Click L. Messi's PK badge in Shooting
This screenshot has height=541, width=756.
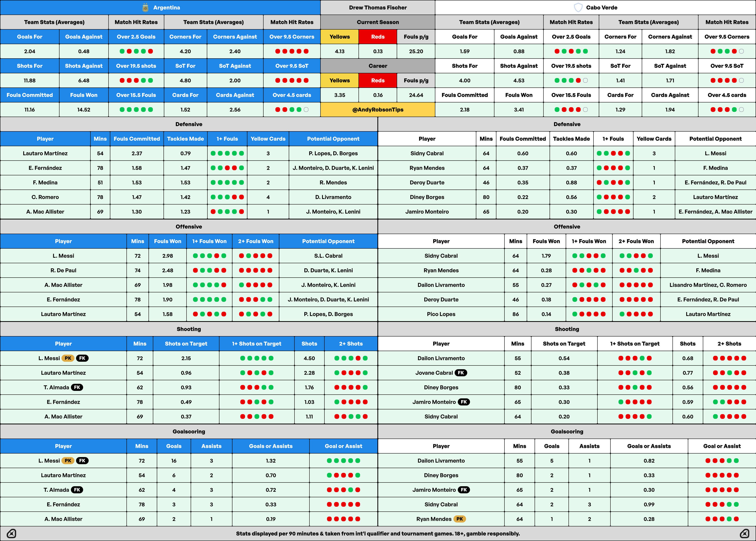click(x=68, y=358)
